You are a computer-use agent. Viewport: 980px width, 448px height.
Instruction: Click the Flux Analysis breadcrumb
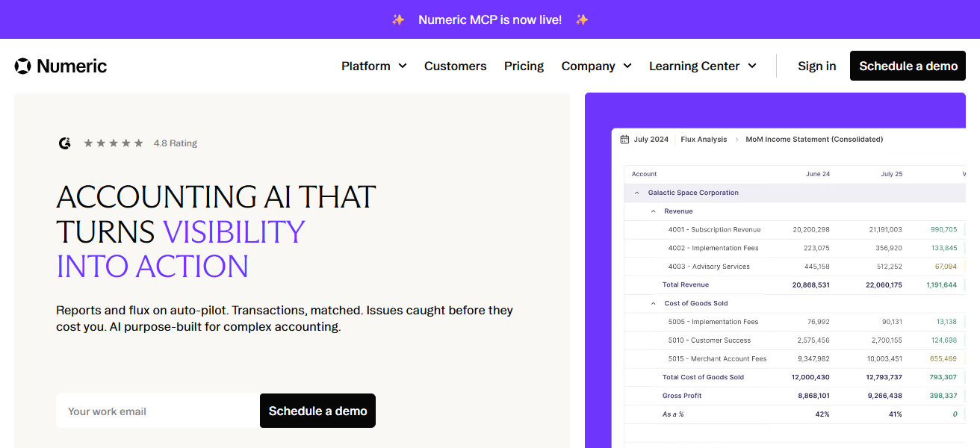pos(704,139)
